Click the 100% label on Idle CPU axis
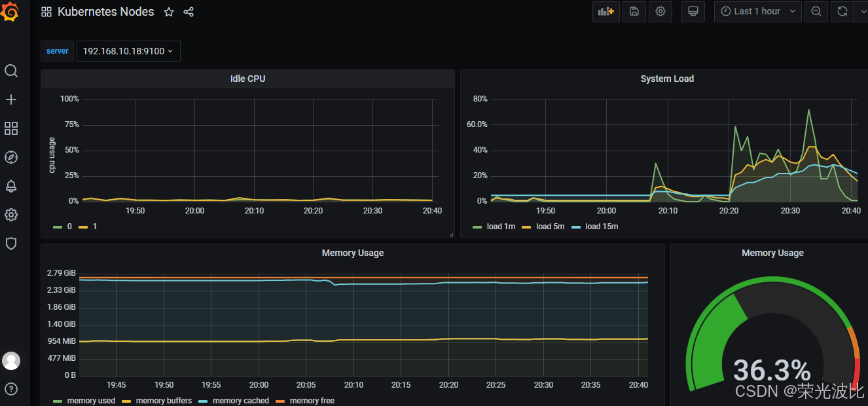Viewport: 868px width, 406px height. coord(69,99)
